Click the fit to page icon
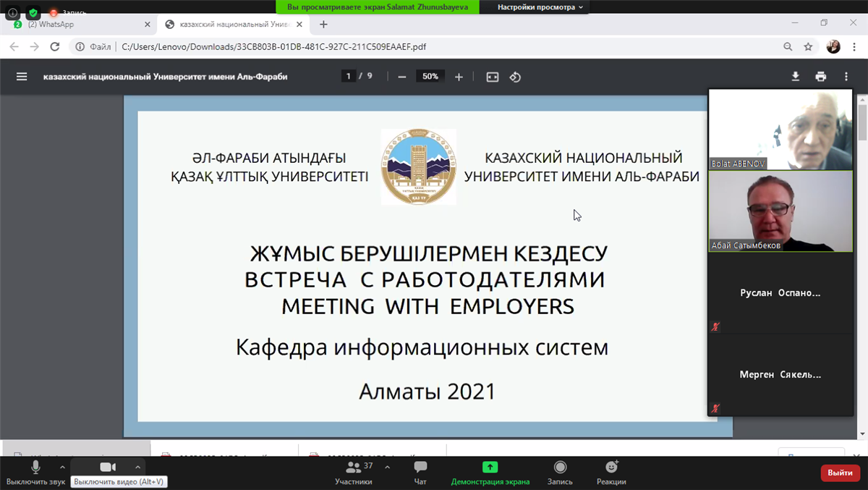Image resolution: width=868 pixels, height=490 pixels. coord(493,77)
